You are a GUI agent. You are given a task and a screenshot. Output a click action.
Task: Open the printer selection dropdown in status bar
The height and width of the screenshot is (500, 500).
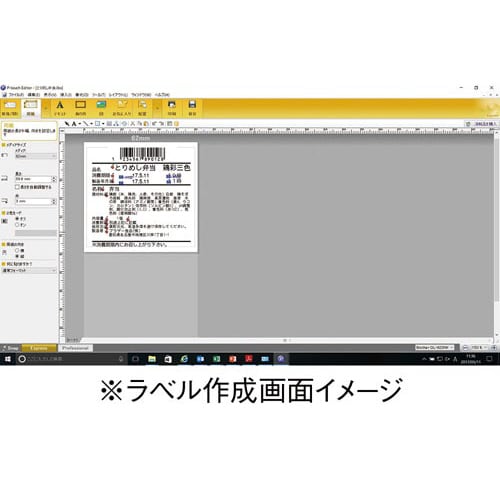pos(435,348)
